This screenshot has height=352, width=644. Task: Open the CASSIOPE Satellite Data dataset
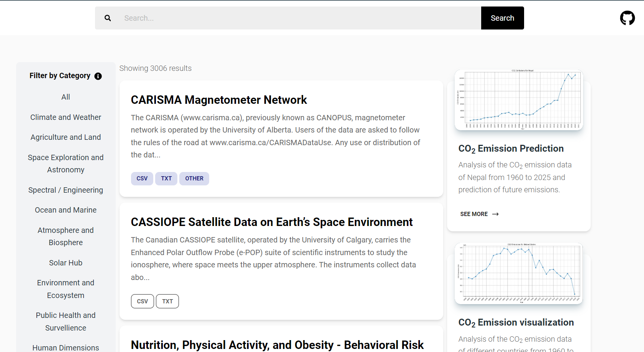coord(272,222)
